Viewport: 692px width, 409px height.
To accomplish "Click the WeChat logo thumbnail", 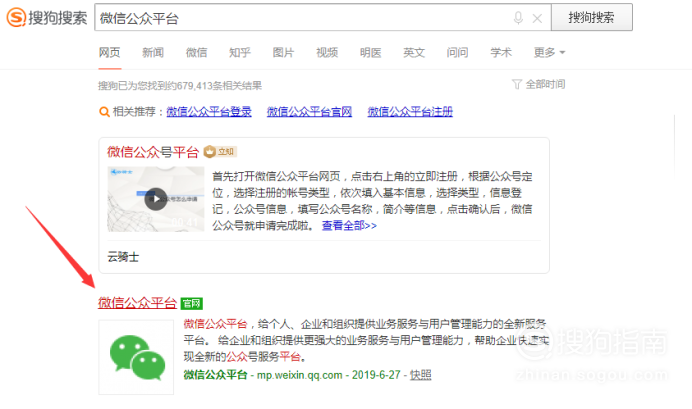I will point(136,357).
